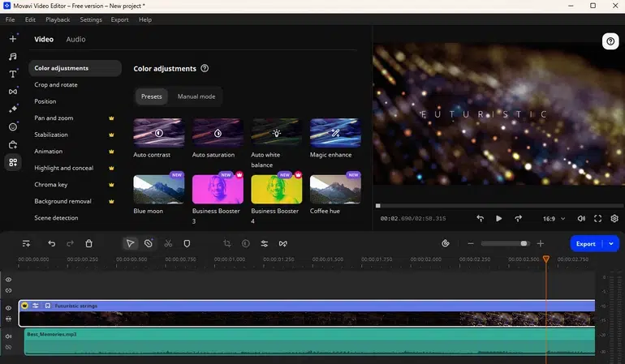
Task: Open the Help menu
Action: (145, 19)
